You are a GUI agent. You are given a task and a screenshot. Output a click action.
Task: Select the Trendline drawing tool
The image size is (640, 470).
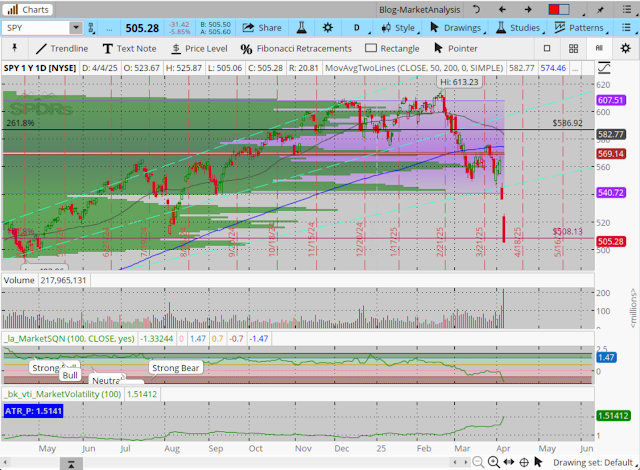pyautogui.click(x=62, y=49)
